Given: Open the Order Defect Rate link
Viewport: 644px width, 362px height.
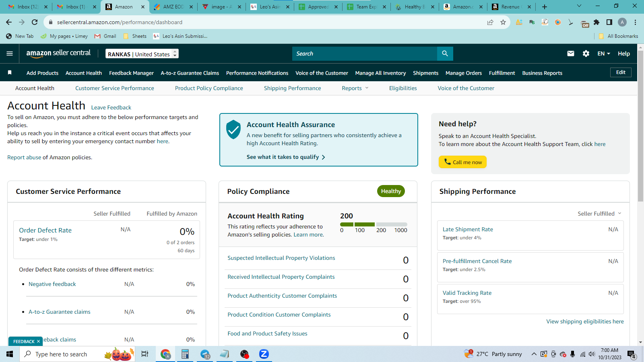Looking at the screenshot, I should click(45, 230).
